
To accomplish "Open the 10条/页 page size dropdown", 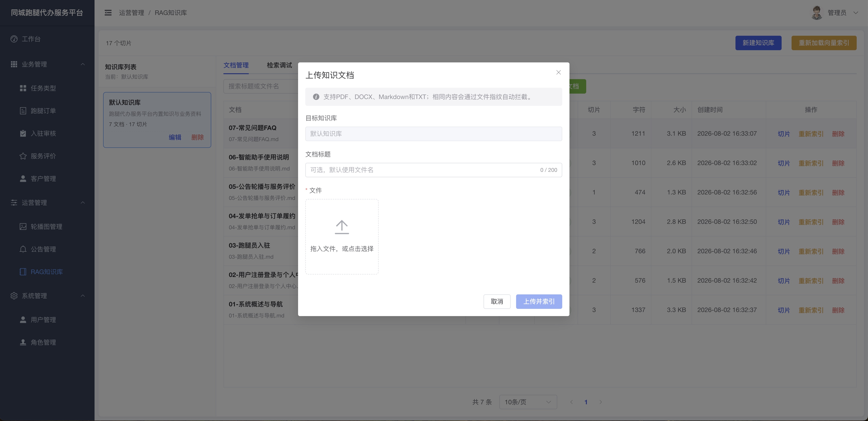I will pyautogui.click(x=528, y=402).
